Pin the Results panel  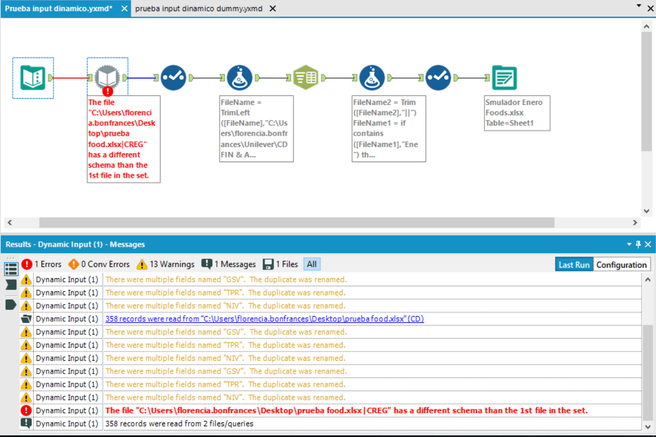pyautogui.click(x=638, y=244)
